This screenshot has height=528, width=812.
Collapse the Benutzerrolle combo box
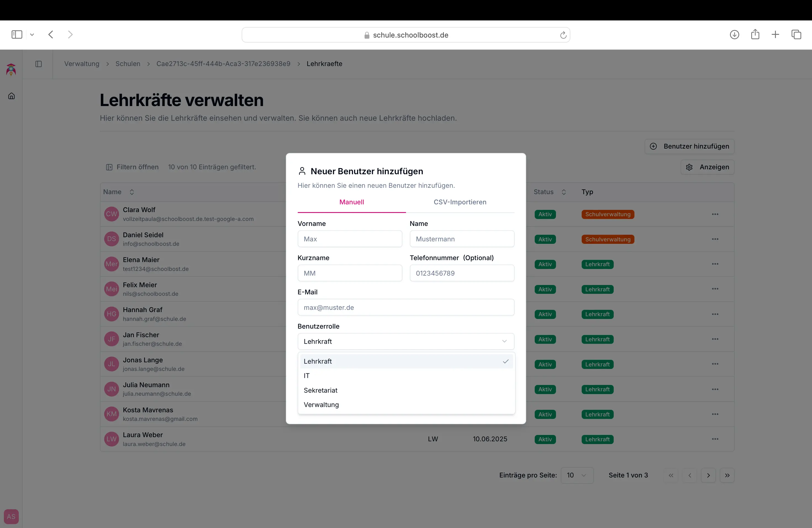pos(405,341)
